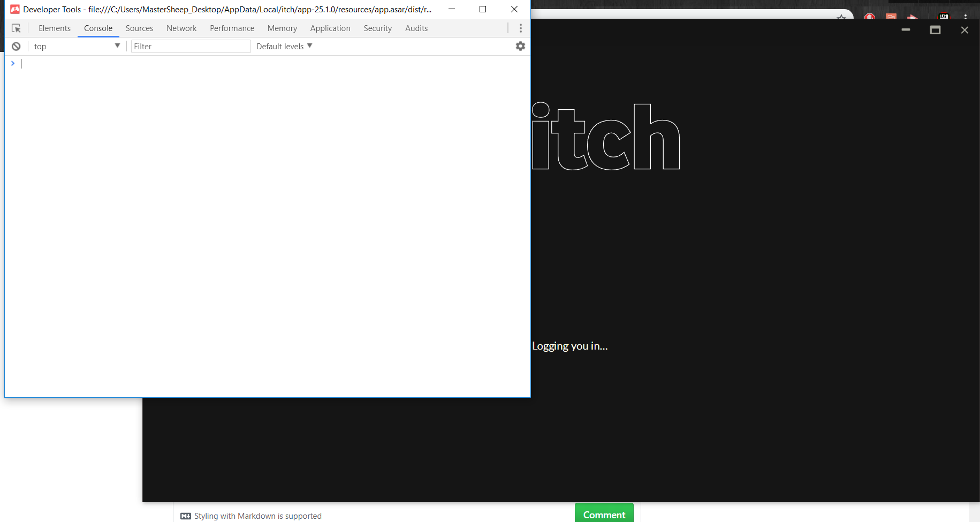Click the itch icon in DevTools title bar
The height and width of the screenshot is (522, 980).
(x=15, y=9)
